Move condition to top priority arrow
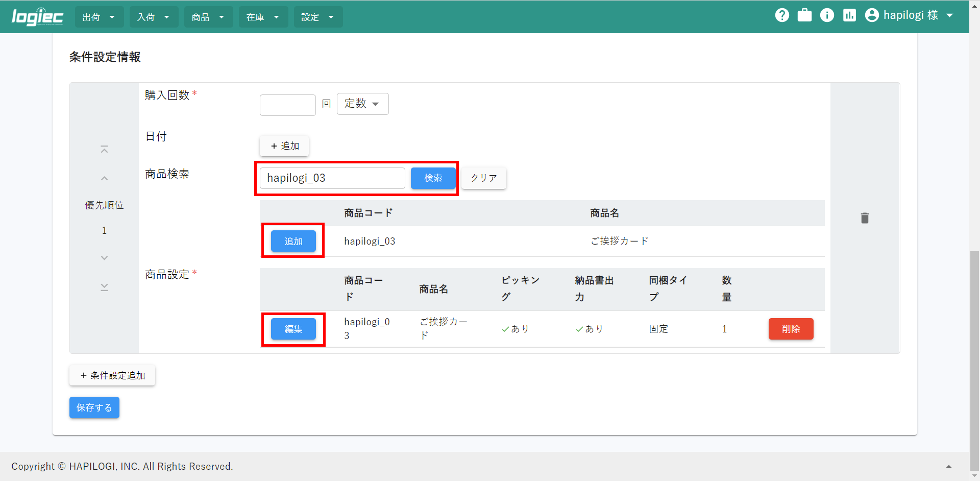 coord(104,150)
